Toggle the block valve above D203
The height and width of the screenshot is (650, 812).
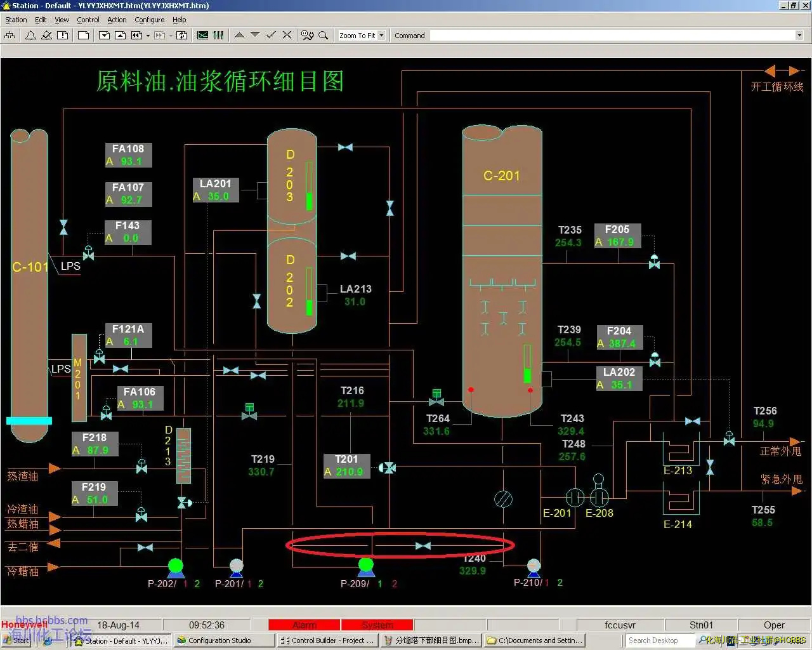345,147
